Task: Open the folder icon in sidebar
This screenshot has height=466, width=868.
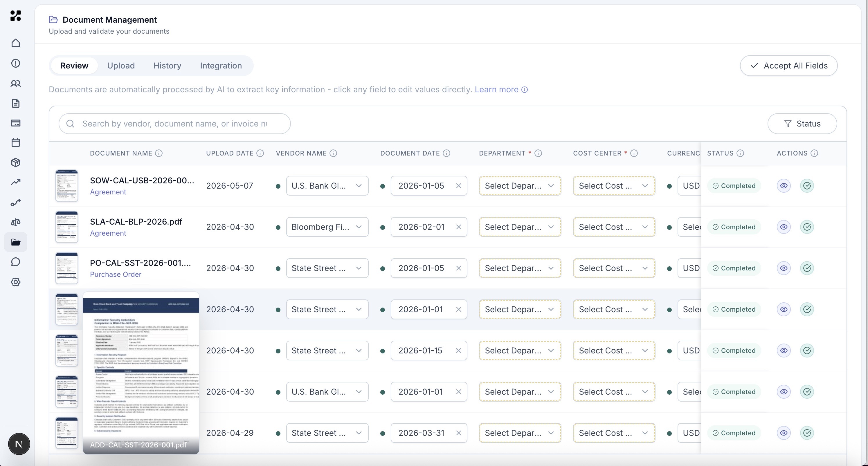Action: [x=15, y=242]
